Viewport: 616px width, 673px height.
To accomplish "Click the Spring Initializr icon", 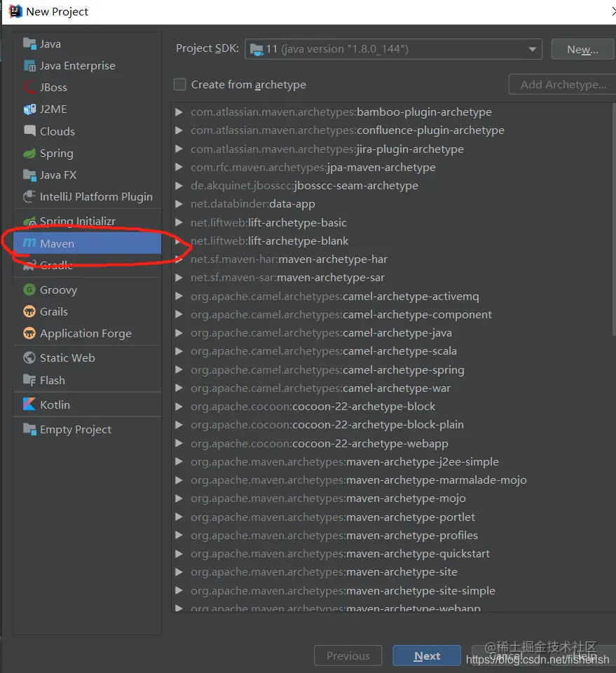I will [29, 222].
